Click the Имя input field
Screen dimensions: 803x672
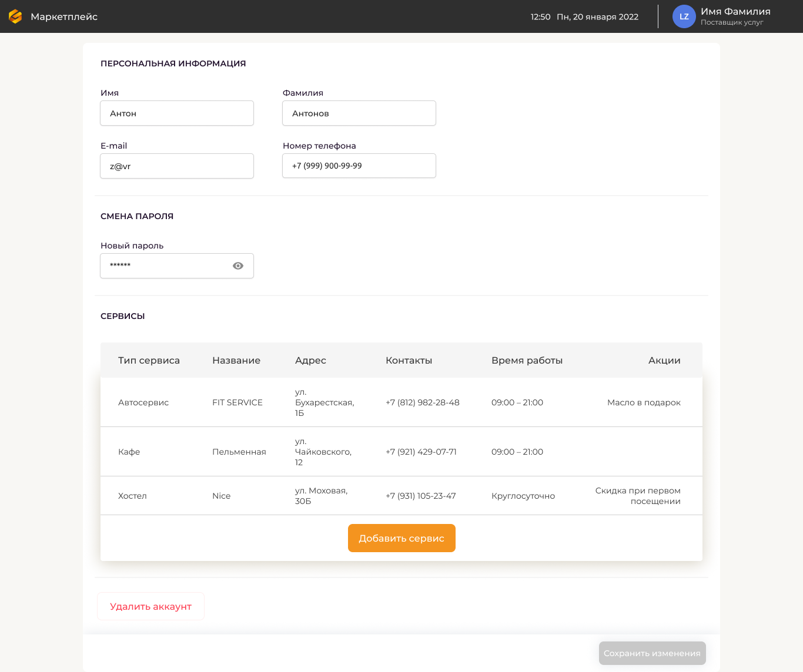176,113
